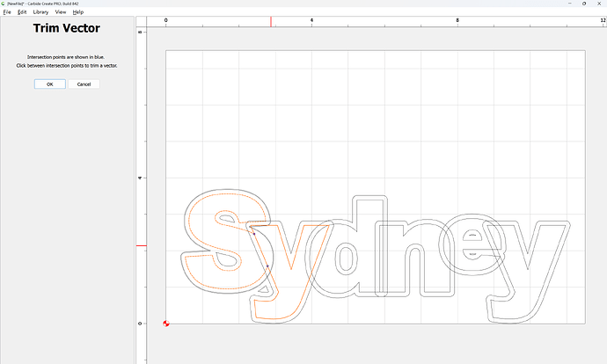The height and width of the screenshot is (364, 607).
Task: Open the Help menu
Action: [78, 12]
